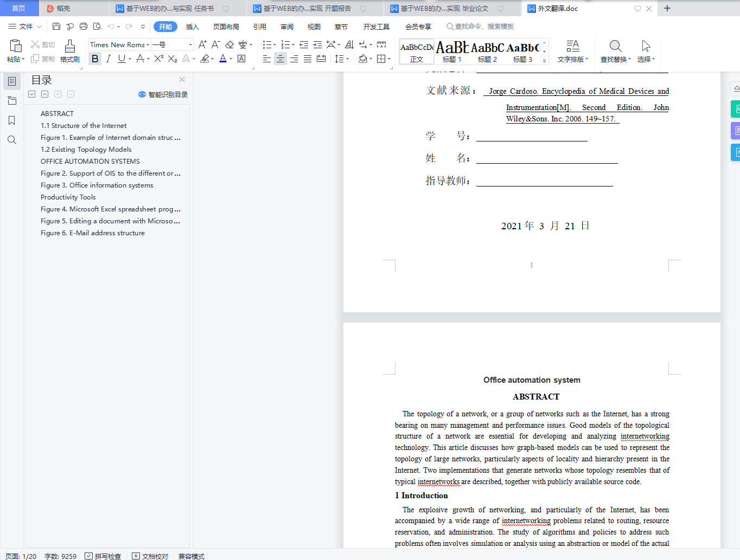Apply the character border icon
Image resolution: width=740 pixels, height=560 pixels.
tap(241, 59)
